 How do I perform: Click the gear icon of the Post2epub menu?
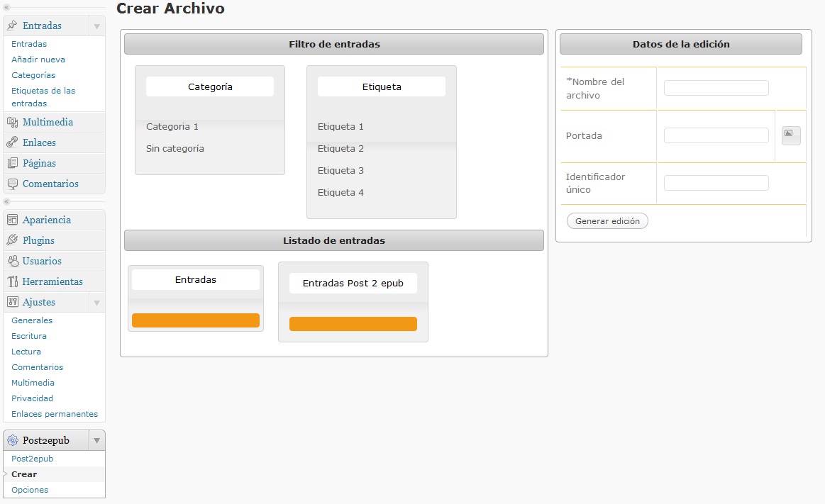point(12,440)
